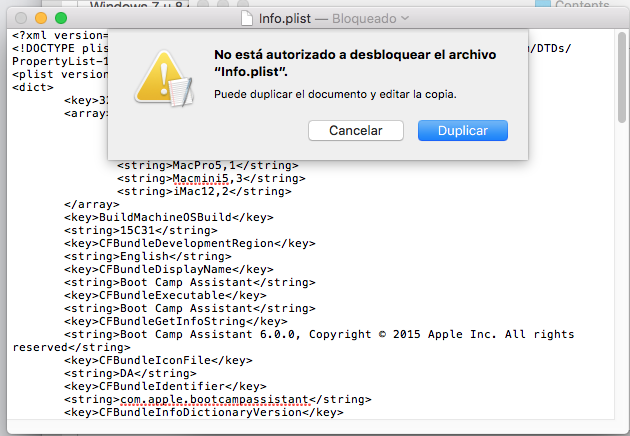Close the Info.plist window with red button
Image resolution: width=630 pixels, height=436 pixels.
21,19
